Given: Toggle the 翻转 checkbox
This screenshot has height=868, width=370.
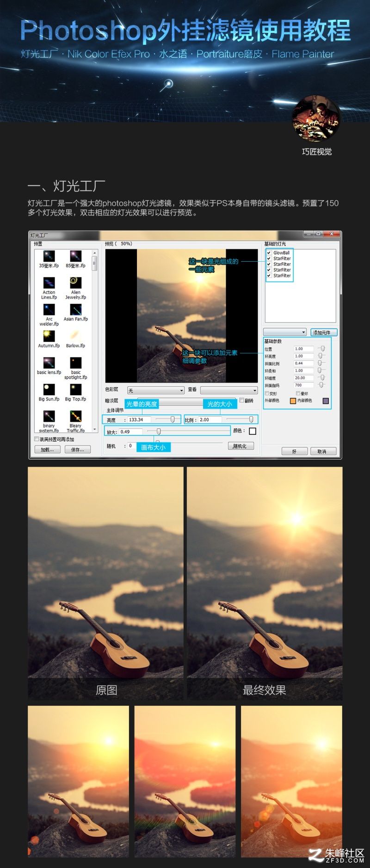Looking at the screenshot, I should (x=241, y=400).
